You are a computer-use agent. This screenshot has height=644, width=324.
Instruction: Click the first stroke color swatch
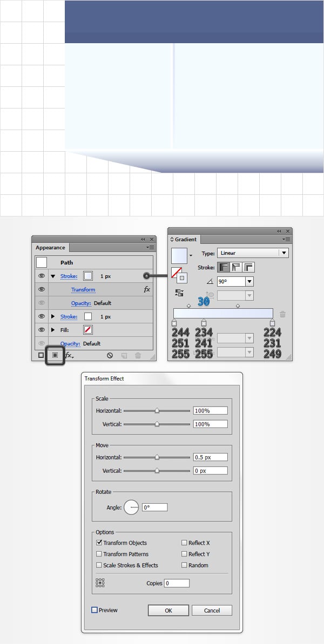tap(88, 276)
